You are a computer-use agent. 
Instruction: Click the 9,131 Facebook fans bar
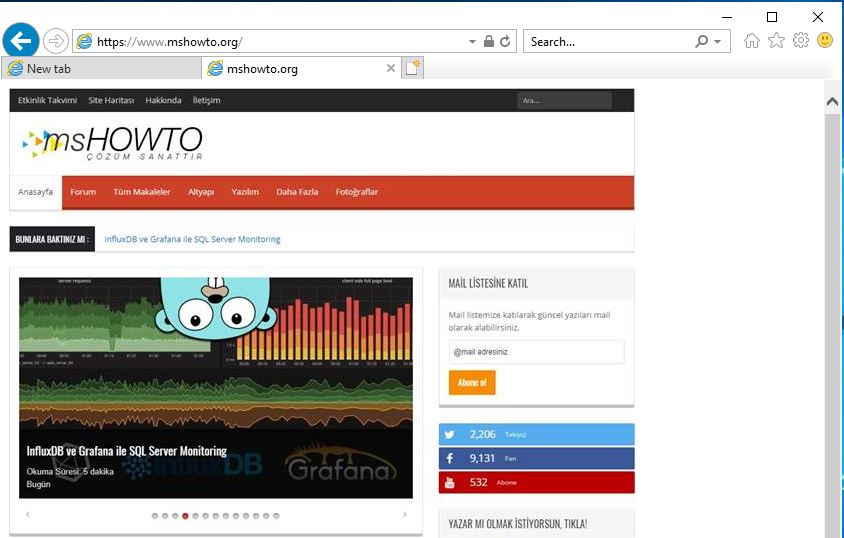tap(536, 458)
